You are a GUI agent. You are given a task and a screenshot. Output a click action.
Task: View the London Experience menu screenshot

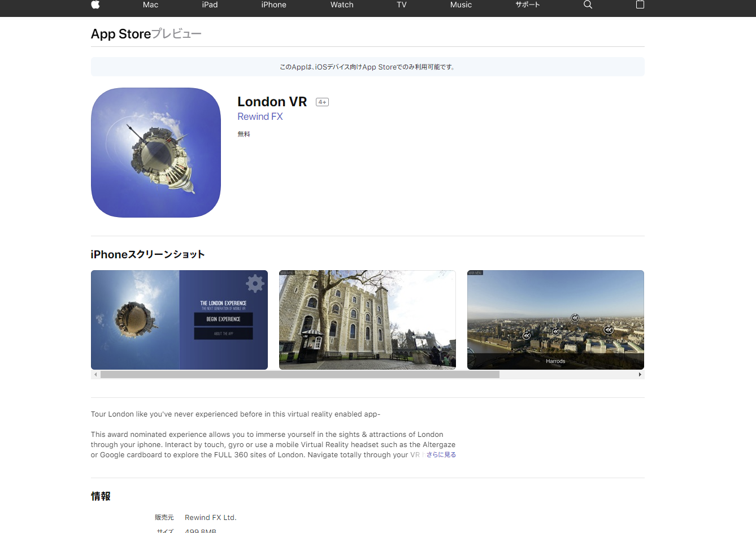click(x=179, y=320)
